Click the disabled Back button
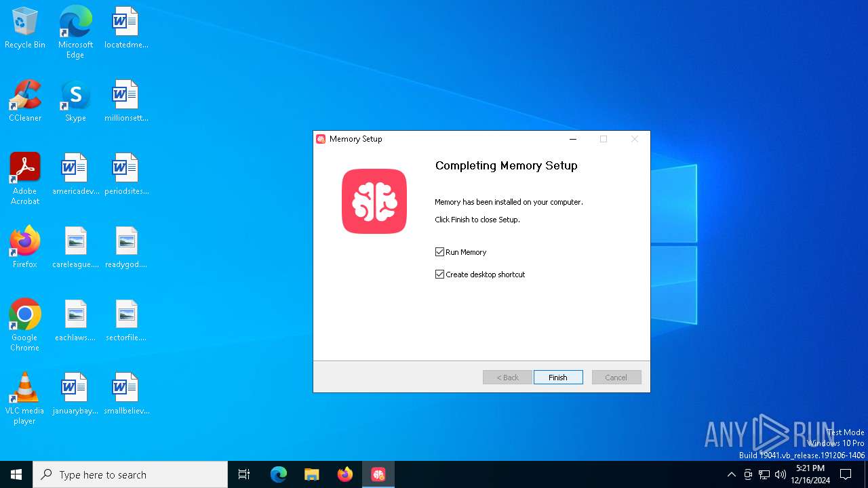 coord(507,378)
